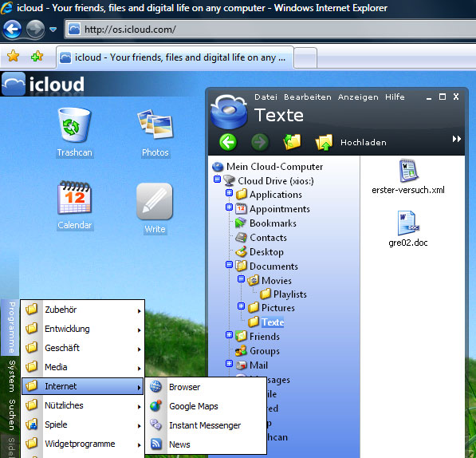Viewport: 476px width, 458px height.
Task: Click the Groups icon in the tree
Action: coord(241,351)
